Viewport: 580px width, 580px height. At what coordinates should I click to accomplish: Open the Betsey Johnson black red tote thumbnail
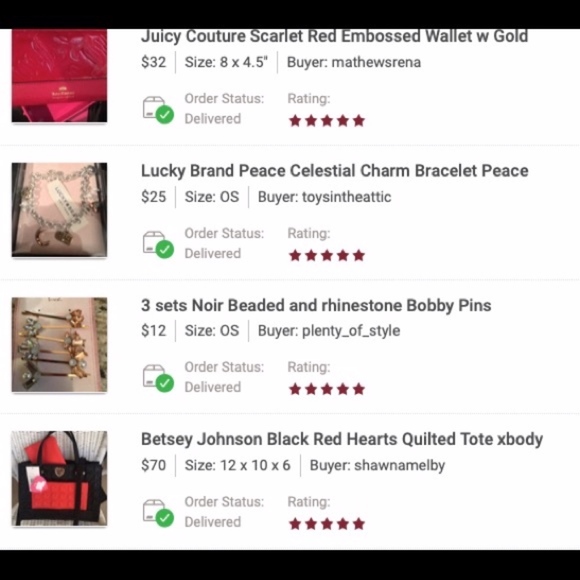[60, 478]
